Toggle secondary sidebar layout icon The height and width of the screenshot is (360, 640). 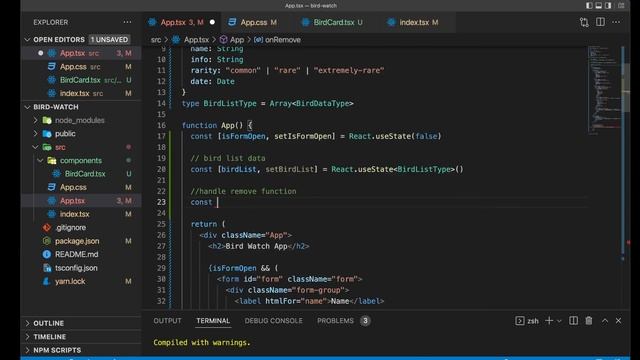coord(608,6)
